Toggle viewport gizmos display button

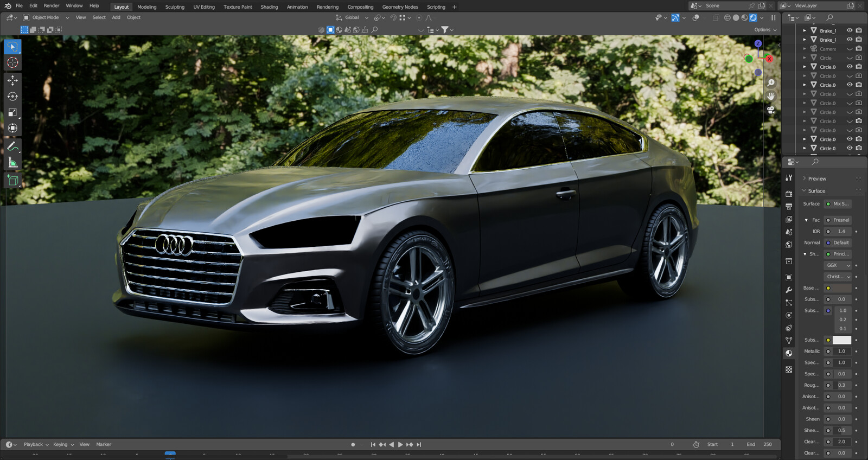[675, 17]
